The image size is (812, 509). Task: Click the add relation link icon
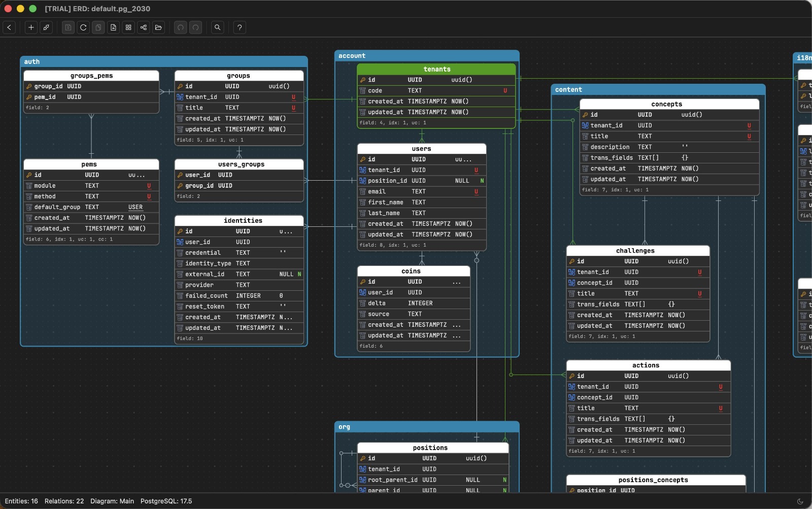pyautogui.click(x=46, y=27)
